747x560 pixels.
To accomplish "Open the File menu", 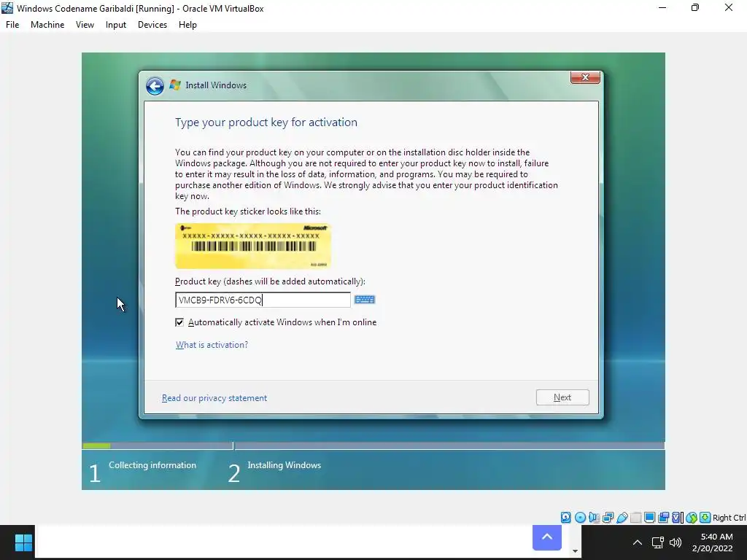I will click(12, 25).
